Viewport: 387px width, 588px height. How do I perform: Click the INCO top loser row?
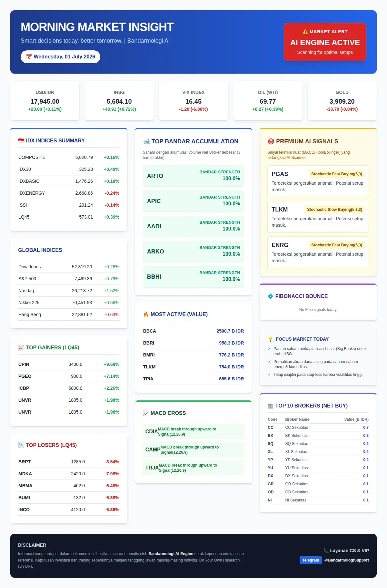coord(69,510)
